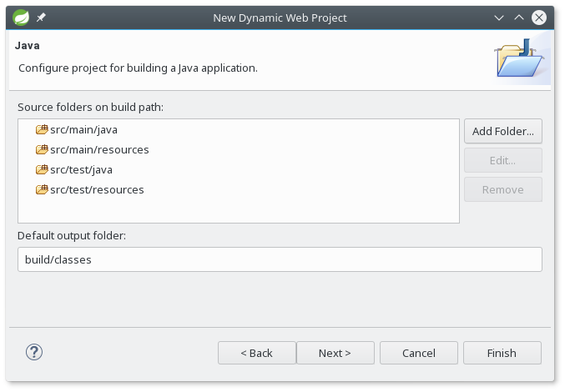This screenshot has width=565, height=392.
Task: Click the Java wizard folder banner image
Action: point(520,58)
